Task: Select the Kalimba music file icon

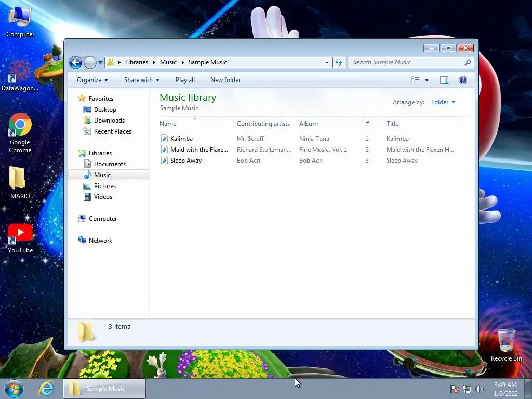Action: [x=164, y=138]
